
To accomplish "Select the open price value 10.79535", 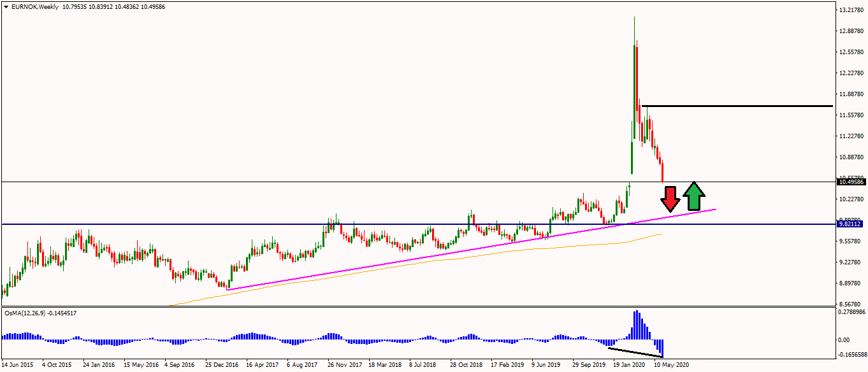I will (75, 7).
